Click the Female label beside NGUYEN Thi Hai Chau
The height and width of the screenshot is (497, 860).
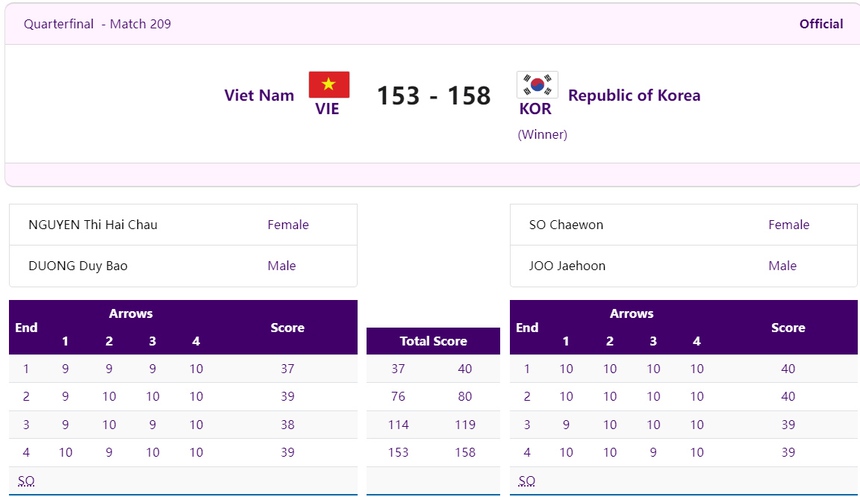click(288, 224)
